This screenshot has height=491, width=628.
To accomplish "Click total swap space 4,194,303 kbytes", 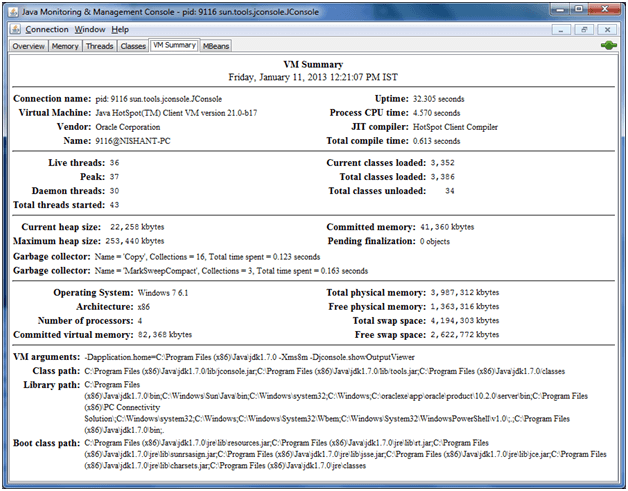I will pos(465,321).
